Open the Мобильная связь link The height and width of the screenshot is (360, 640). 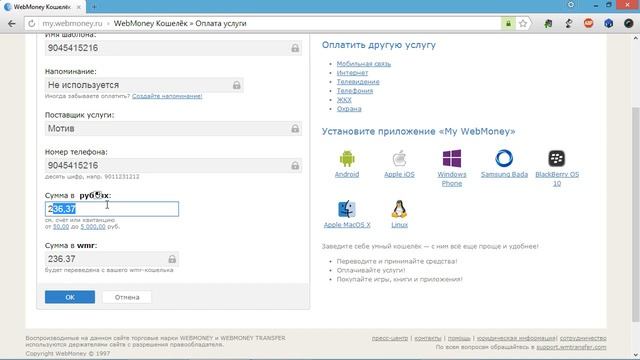[x=364, y=64]
